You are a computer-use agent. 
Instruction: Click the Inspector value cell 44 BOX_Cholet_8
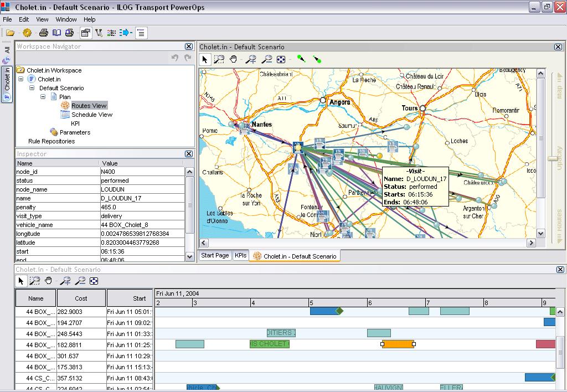pyautogui.click(x=142, y=225)
